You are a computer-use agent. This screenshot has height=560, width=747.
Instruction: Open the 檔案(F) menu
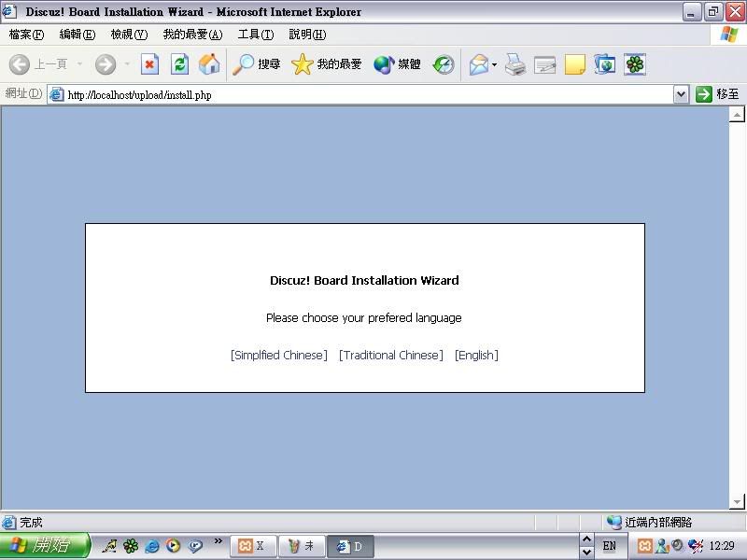[x=26, y=35]
